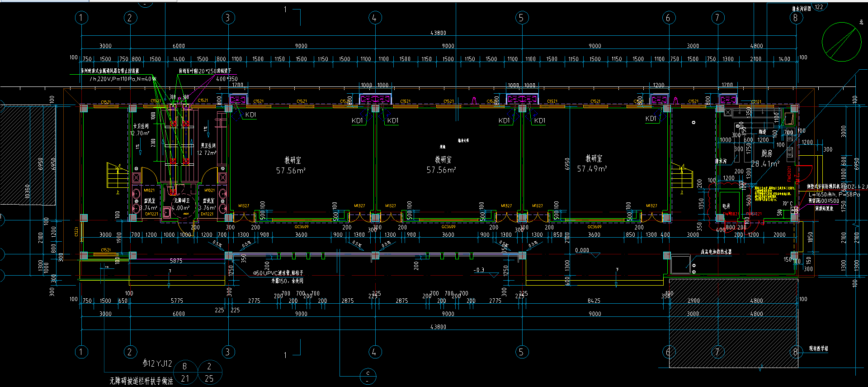Click the 成品电加热热水器 annotation
This screenshot has height=387, width=868.
(x=716, y=252)
